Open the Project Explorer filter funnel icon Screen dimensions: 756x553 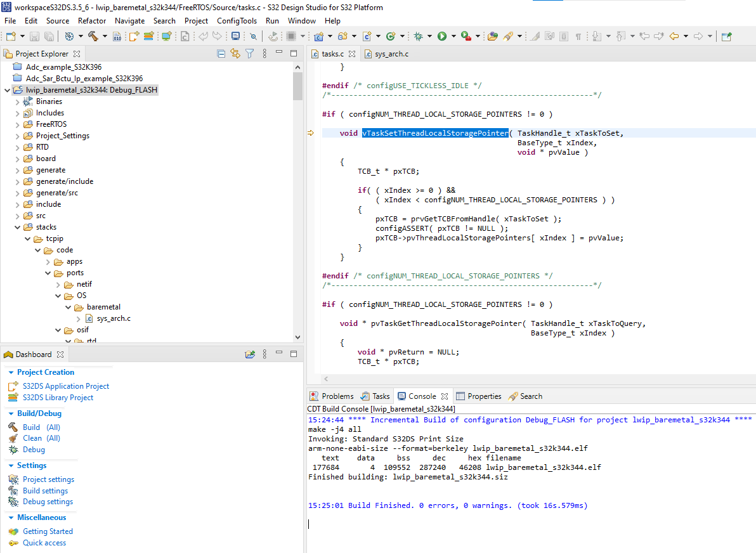tap(250, 54)
